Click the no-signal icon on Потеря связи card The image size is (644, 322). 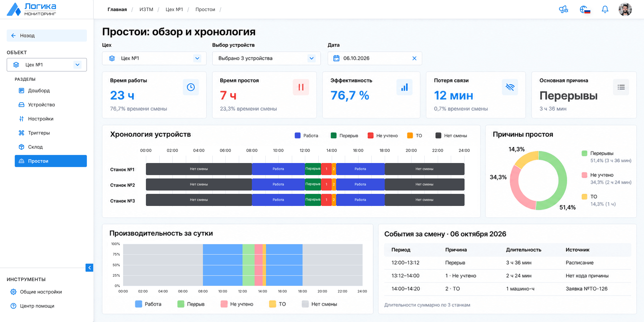510,87
